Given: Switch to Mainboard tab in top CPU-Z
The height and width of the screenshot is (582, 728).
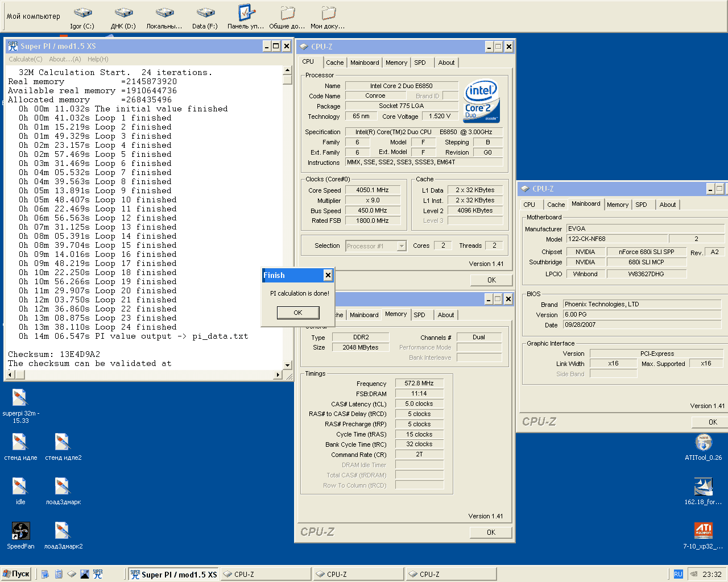Looking at the screenshot, I should pos(365,63).
